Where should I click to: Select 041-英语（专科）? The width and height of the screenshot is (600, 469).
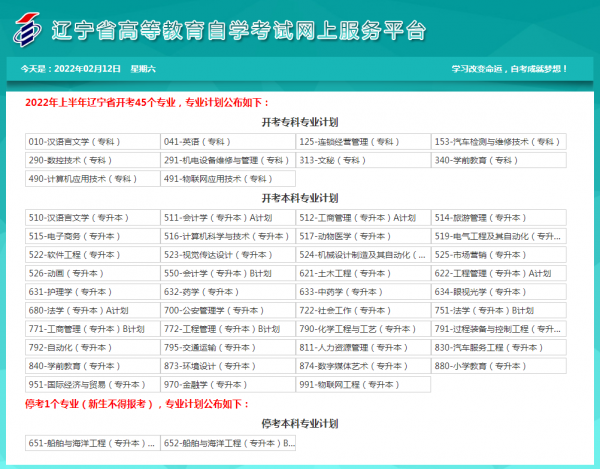click(228, 142)
